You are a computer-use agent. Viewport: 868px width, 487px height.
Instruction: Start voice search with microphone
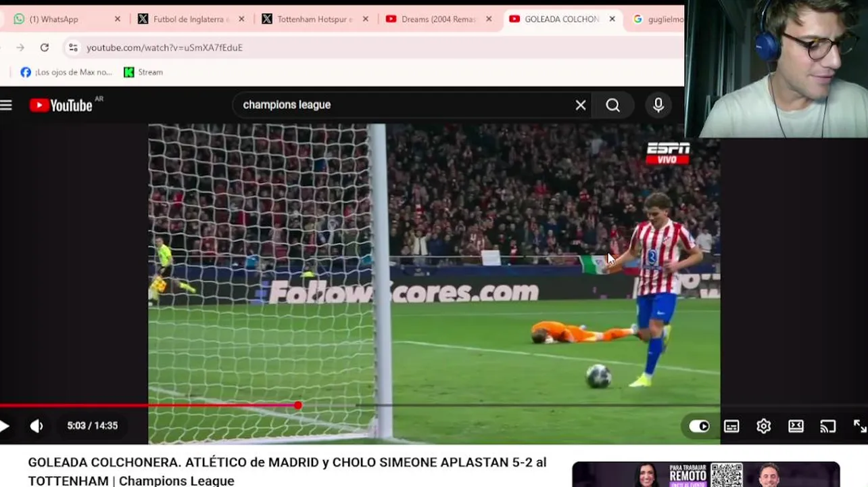pyautogui.click(x=658, y=105)
